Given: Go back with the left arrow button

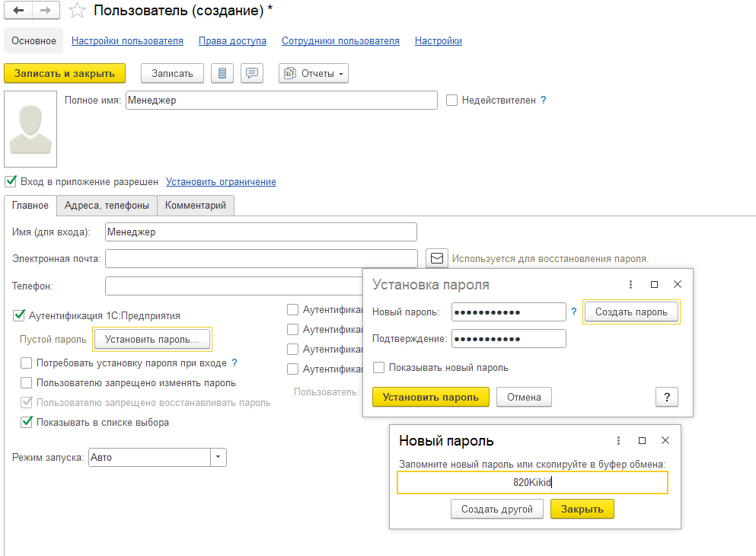Looking at the screenshot, I should tap(18, 10).
